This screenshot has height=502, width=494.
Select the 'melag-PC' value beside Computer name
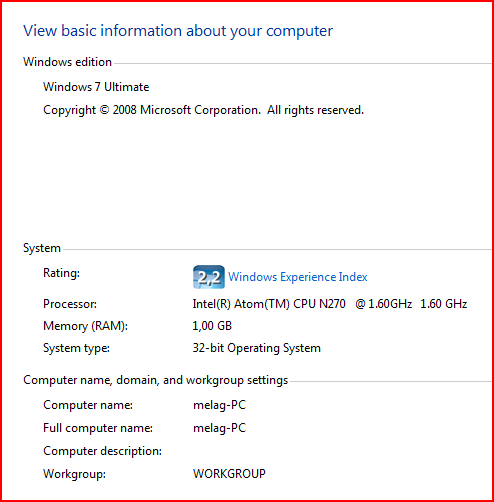click(x=219, y=405)
